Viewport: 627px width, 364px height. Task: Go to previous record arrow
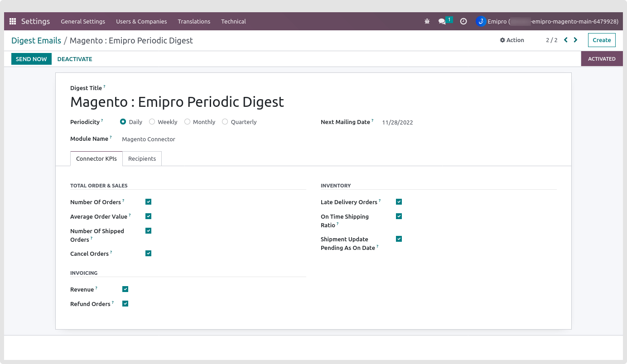coord(566,40)
